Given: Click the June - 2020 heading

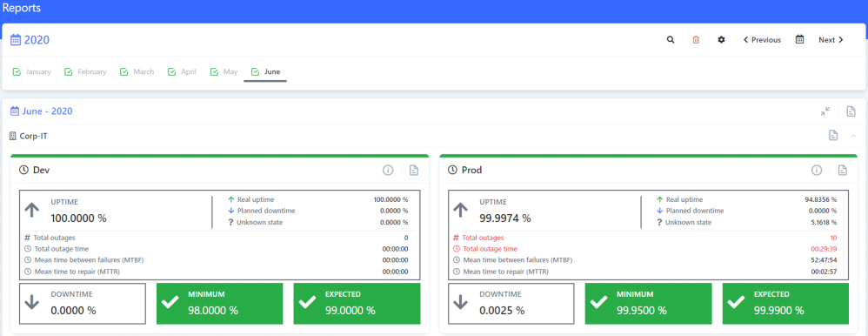Looking at the screenshot, I should tap(42, 111).
